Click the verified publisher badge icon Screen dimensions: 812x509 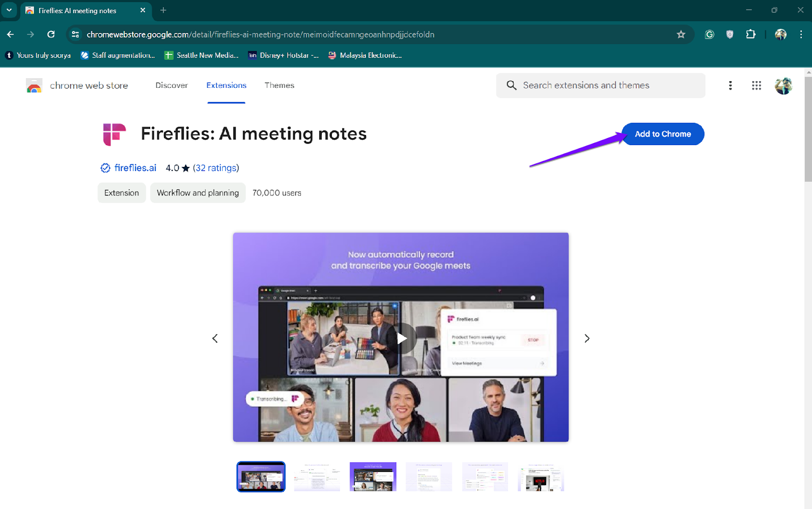[x=106, y=168]
